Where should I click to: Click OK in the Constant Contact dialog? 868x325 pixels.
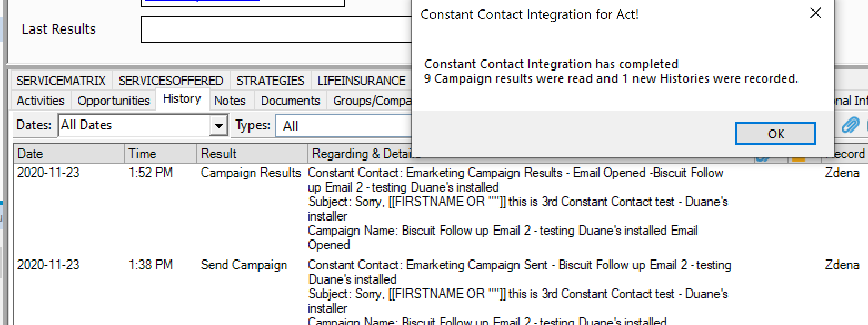tap(775, 133)
